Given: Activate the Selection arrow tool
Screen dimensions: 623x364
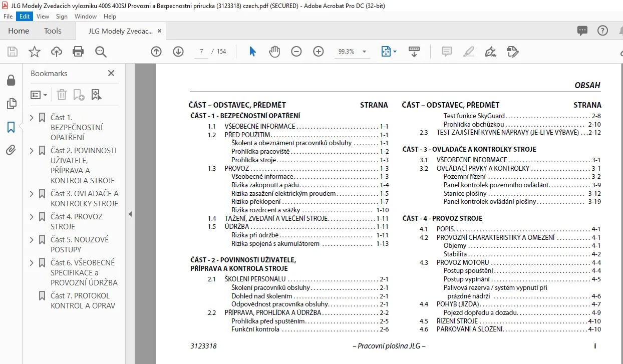Looking at the screenshot, I should (x=252, y=52).
